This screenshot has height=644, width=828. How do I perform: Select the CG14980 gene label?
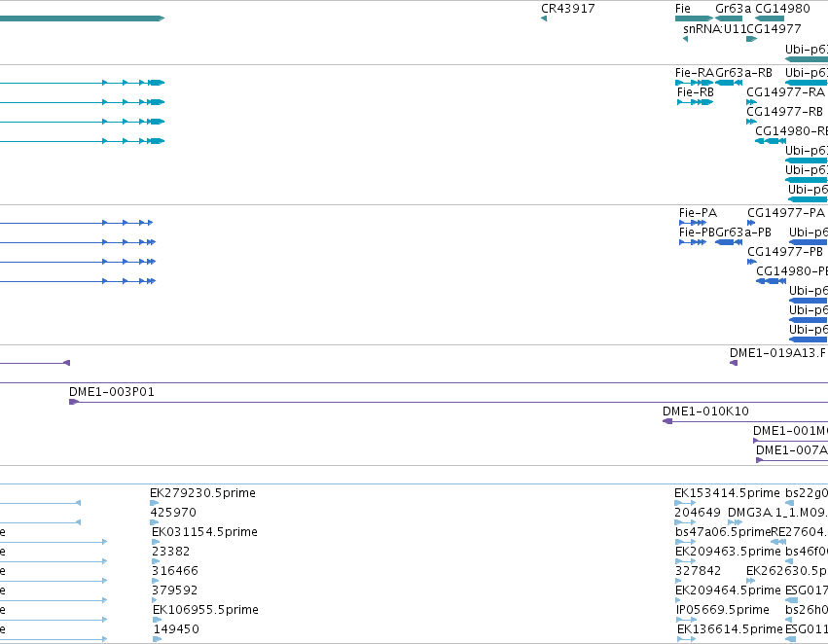coord(782,9)
